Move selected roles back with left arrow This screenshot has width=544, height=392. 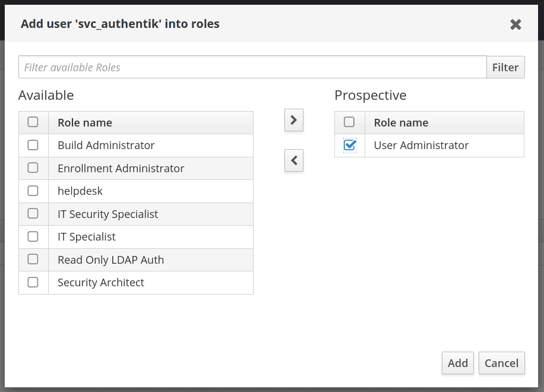click(294, 160)
